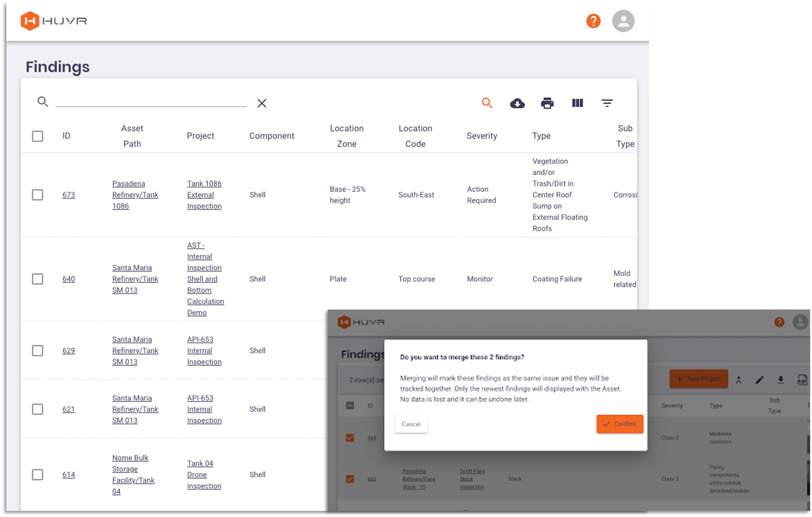
Task: Select the checkbox for finding 673
Action: [x=37, y=195]
